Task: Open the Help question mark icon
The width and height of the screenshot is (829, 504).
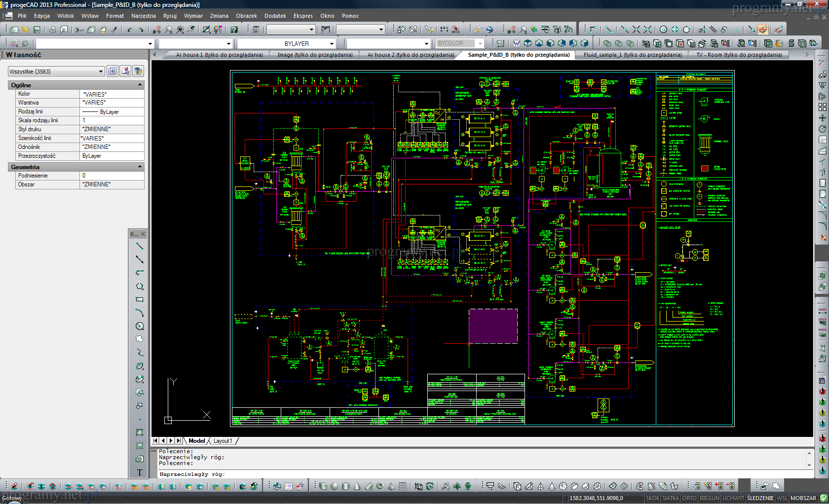Action: point(234,30)
